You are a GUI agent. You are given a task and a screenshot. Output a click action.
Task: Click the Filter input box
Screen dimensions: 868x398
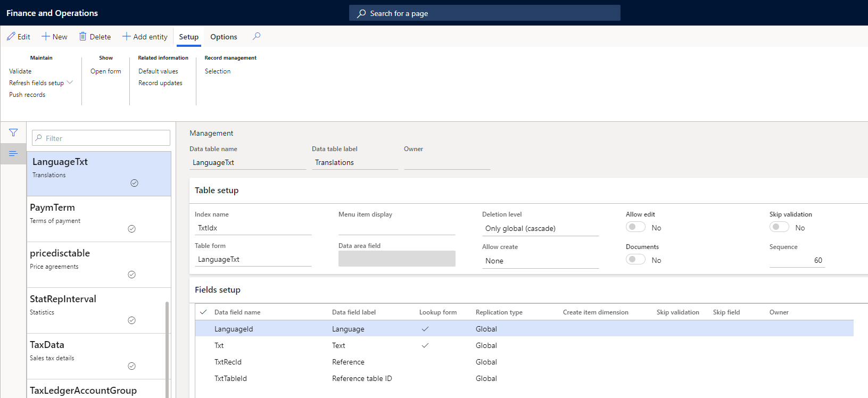click(x=101, y=138)
